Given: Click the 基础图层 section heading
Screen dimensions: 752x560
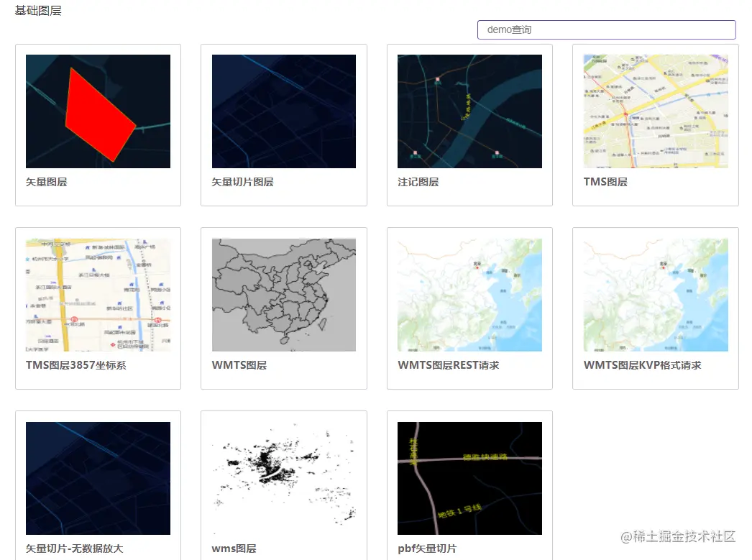Looking at the screenshot, I should (x=38, y=11).
